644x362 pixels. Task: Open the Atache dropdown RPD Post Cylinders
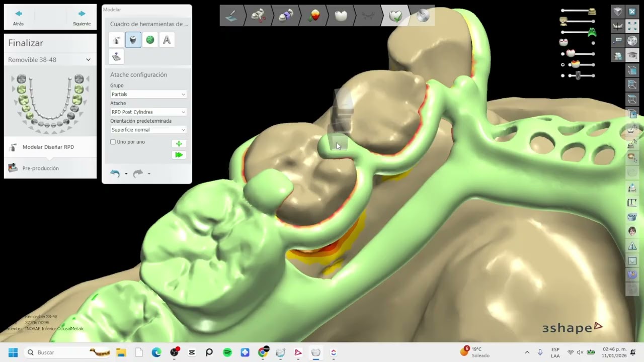pyautogui.click(x=148, y=112)
